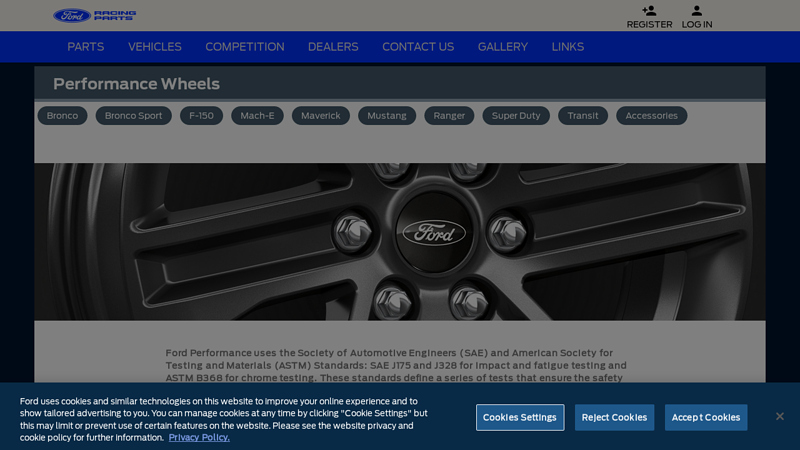The image size is (800, 450).
Task: Click the Register person-plus icon
Action: point(649,11)
